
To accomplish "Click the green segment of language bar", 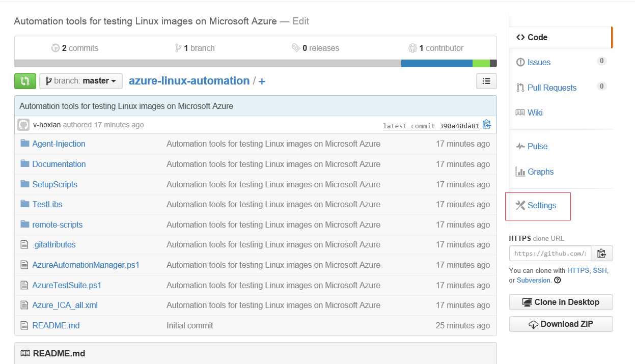I will (481, 64).
